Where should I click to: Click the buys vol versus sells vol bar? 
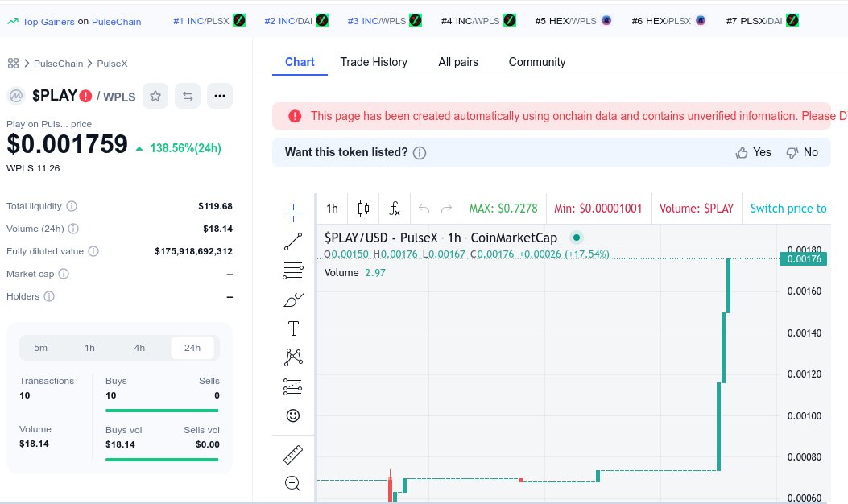[x=162, y=460]
